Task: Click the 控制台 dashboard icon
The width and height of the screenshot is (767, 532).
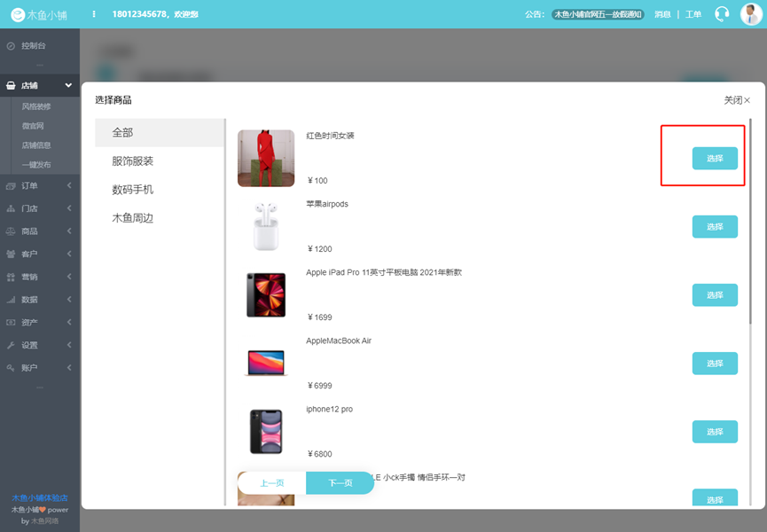Action: (11, 46)
